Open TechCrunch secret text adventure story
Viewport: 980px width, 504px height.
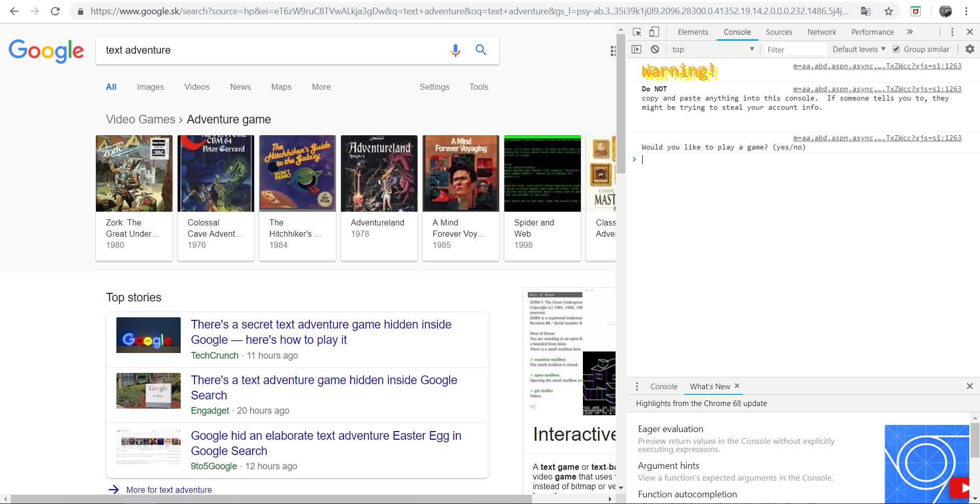(x=321, y=332)
